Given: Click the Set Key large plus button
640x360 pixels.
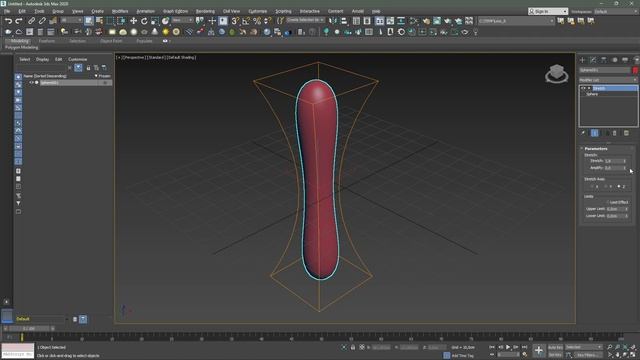Looking at the screenshot, I should tap(539, 350).
